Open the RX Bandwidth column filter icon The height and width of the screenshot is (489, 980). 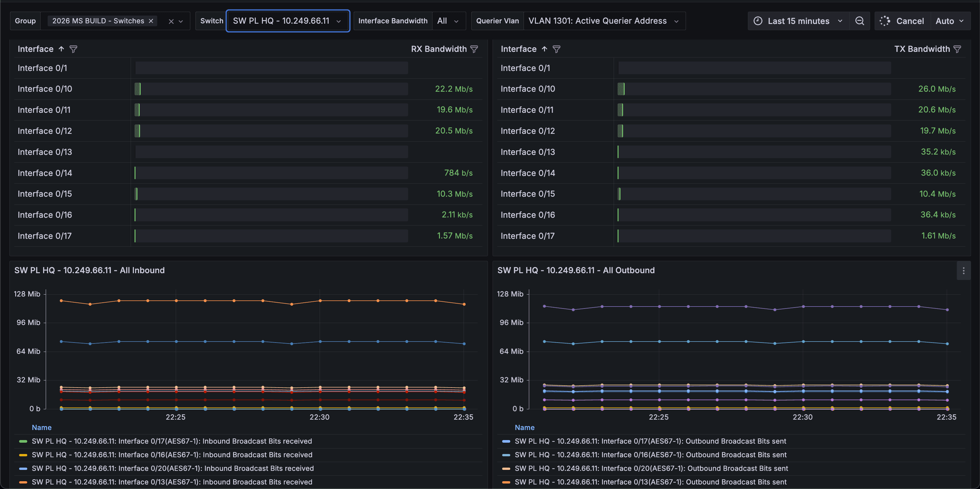coord(474,49)
